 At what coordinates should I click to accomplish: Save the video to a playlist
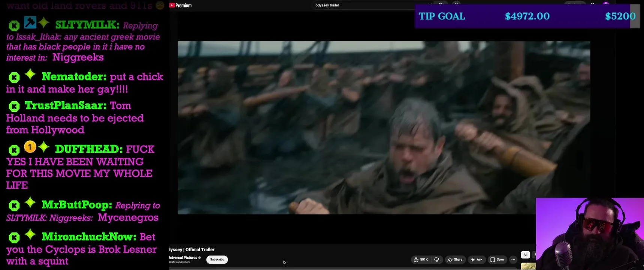[x=497, y=259]
